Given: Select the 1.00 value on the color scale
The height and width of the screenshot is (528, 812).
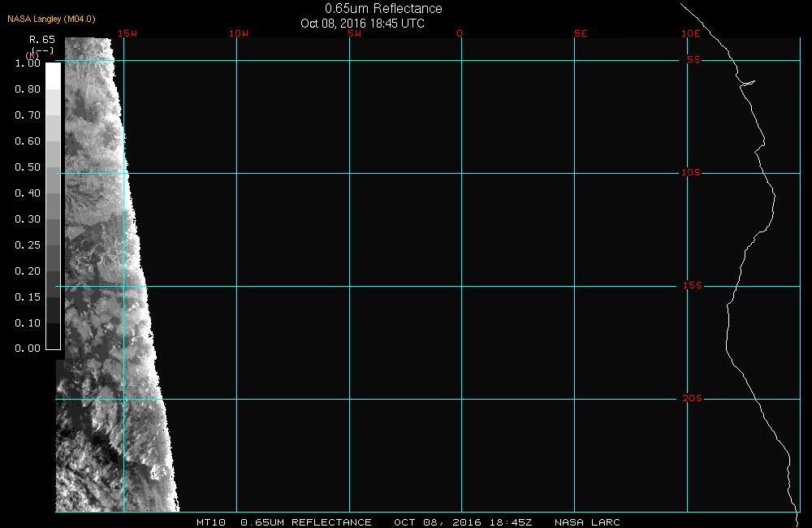Looking at the screenshot, I should (28, 63).
